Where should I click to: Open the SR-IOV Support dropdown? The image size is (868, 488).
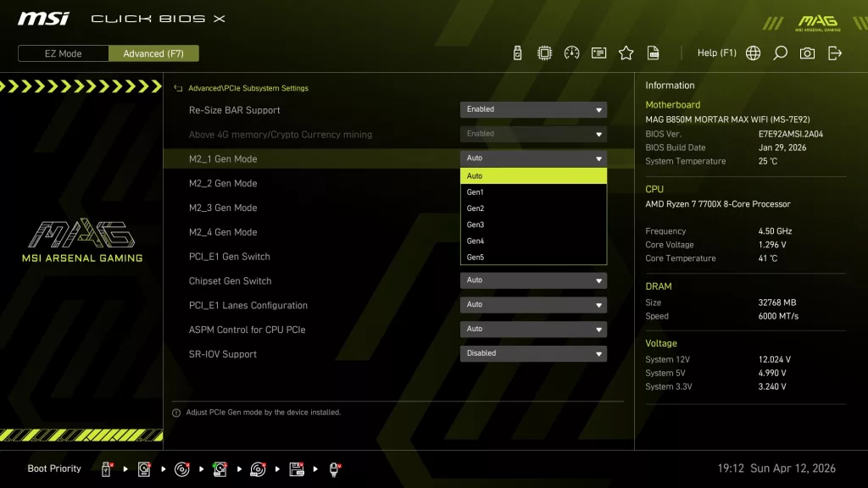coord(533,353)
